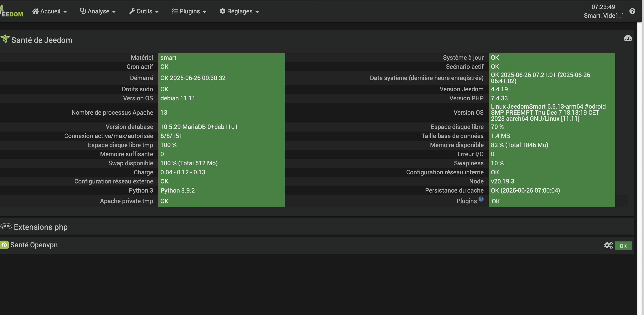Click the Date système value 'OK 2025-06-26 07:21:01'
Viewport: 644px width, 315px height.
[540, 78]
